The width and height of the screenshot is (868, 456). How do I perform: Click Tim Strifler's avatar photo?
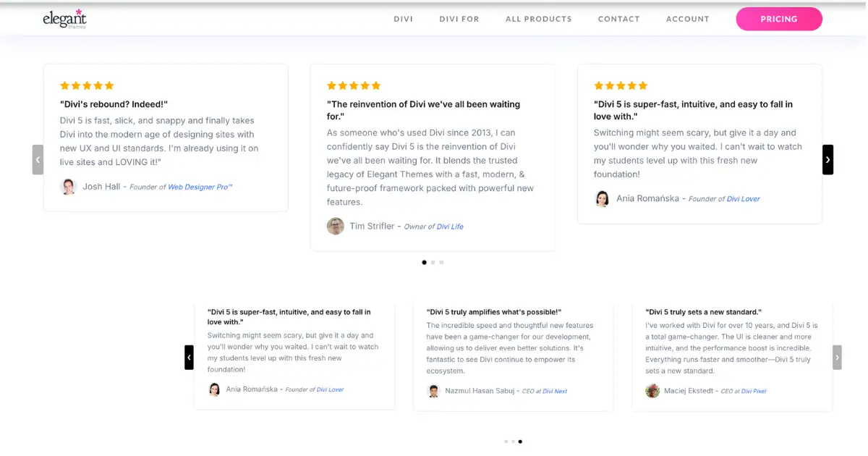click(x=336, y=226)
